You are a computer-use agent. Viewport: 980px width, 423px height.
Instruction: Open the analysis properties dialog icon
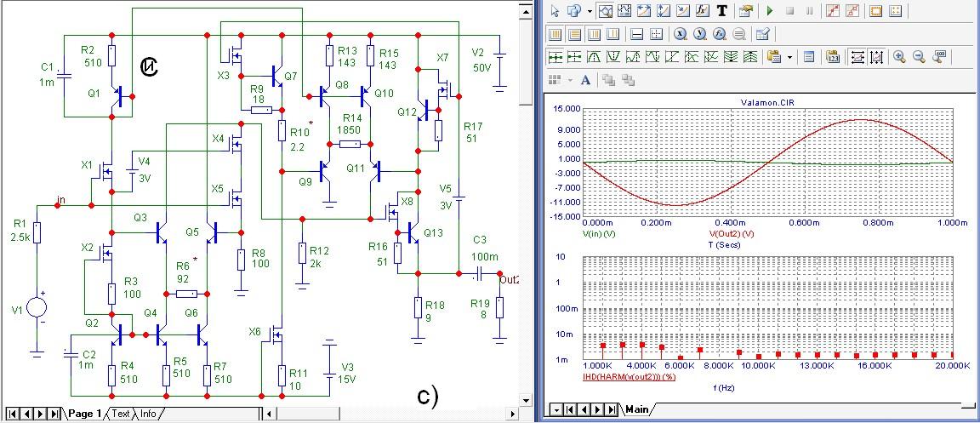point(745,10)
